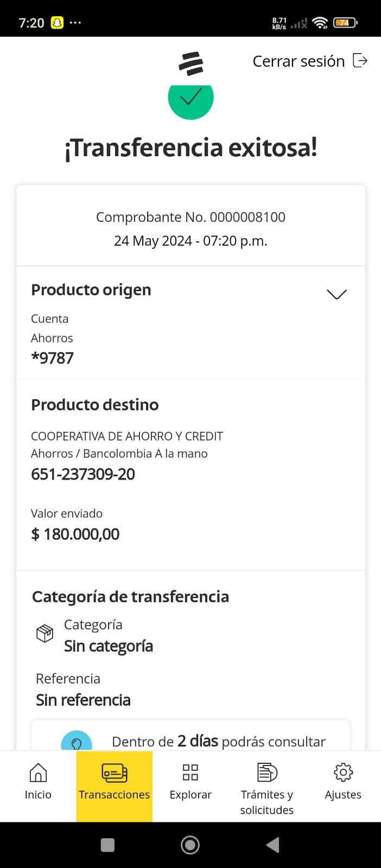The height and width of the screenshot is (868, 381).
Task: Tap the category box icon
Action: (x=45, y=633)
